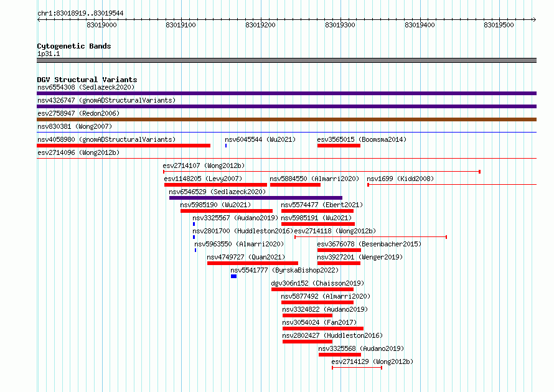The image size is (554, 392).
Task: Click the red nsv3927201 Wenger2019 bar
Action: click(x=339, y=263)
